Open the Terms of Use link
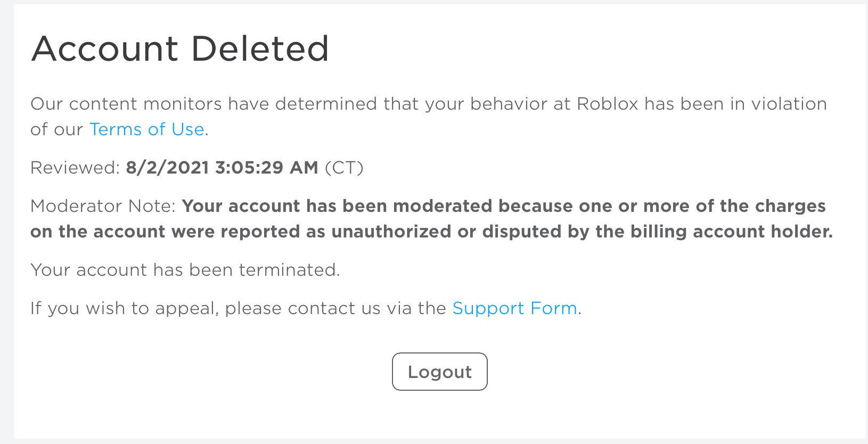868x444 pixels. pyautogui.click(x=146, y=129)
